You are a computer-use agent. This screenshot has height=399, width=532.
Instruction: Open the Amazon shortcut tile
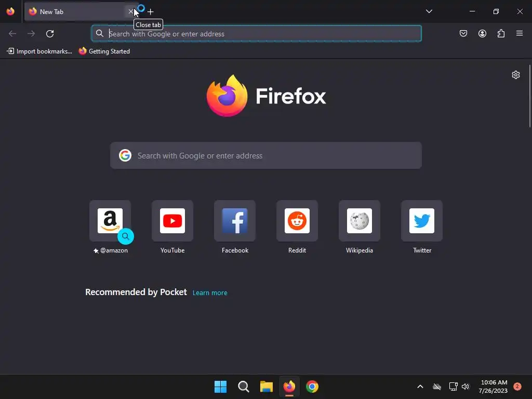(x=110, y=221)
